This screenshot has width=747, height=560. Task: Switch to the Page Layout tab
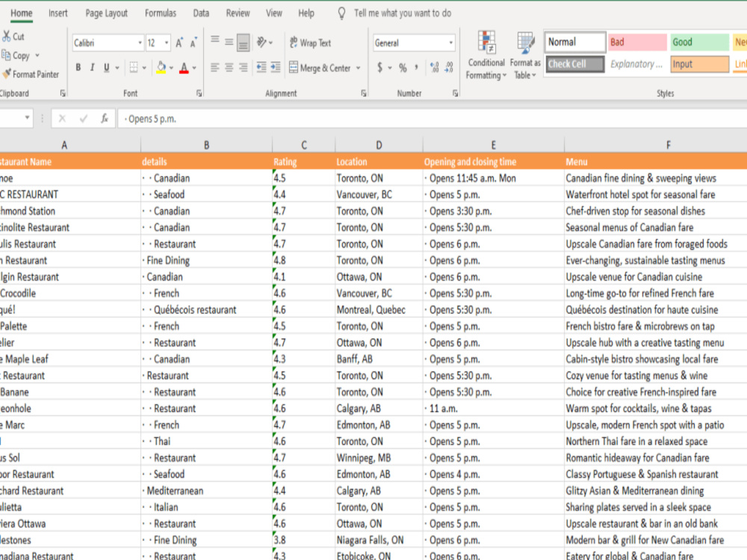tap(106, 13)
